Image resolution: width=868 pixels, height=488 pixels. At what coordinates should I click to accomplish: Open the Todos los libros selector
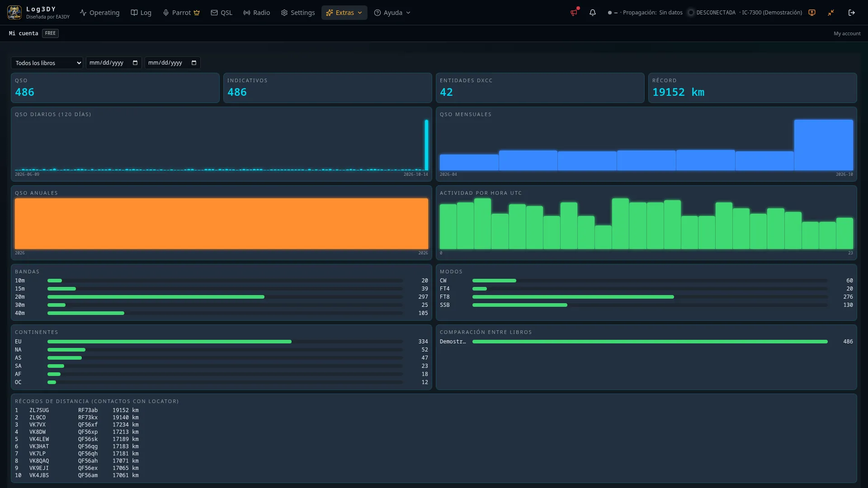[x=47, y=63]
